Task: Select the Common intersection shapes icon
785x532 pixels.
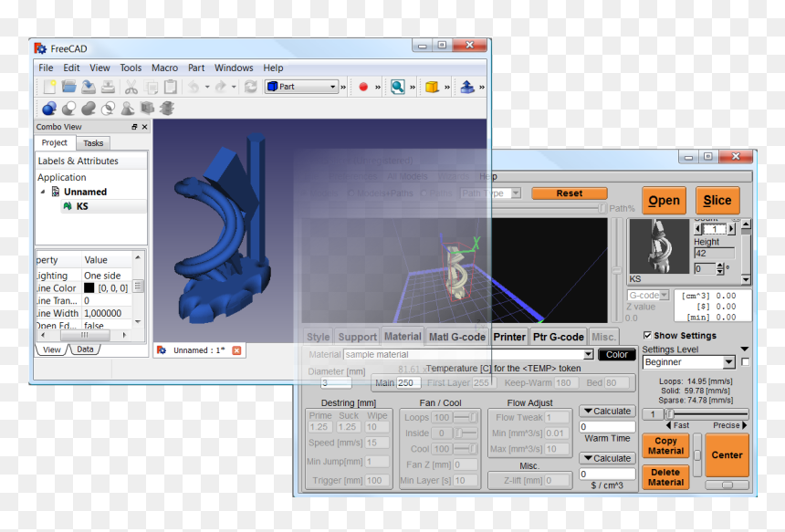Action: click(x=108, y=108)
